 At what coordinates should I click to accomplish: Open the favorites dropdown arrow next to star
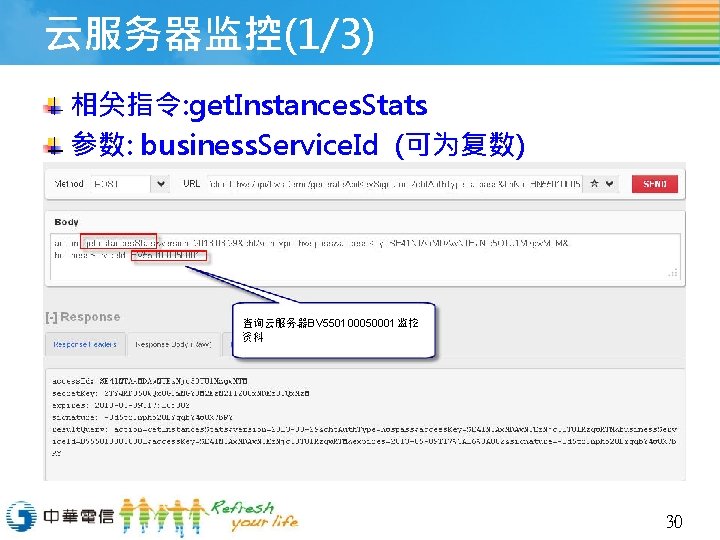click(x=609, y=184)
